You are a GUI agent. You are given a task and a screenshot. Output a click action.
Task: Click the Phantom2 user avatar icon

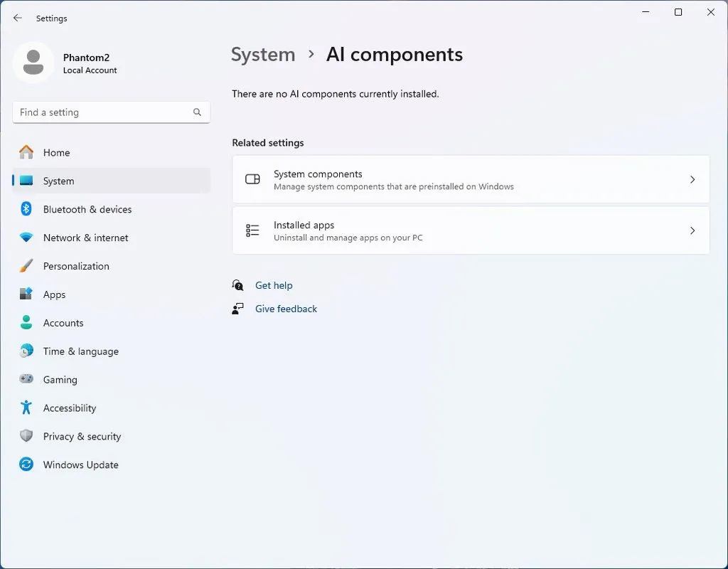tap(33, 63)
